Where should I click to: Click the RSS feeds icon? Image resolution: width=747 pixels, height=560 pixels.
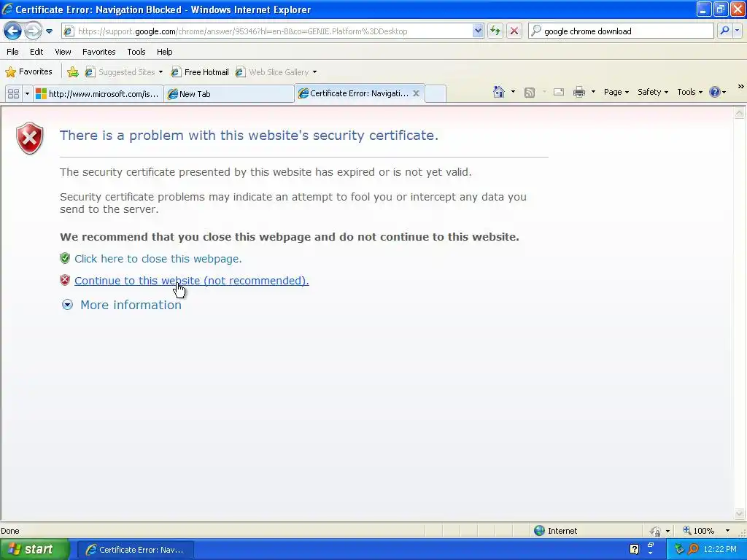pyautogui.click(x=530, y=93)
